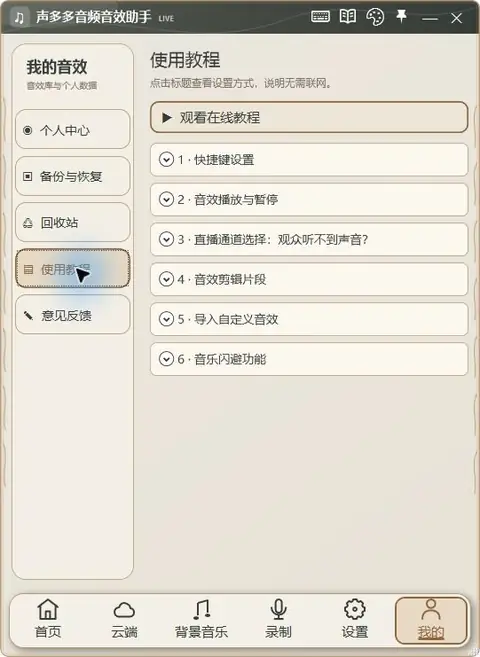The height and width of the screenshot is (657, 480).
Task: Expand 3 · 直播通道选择 section
Action: pos(309,239)
